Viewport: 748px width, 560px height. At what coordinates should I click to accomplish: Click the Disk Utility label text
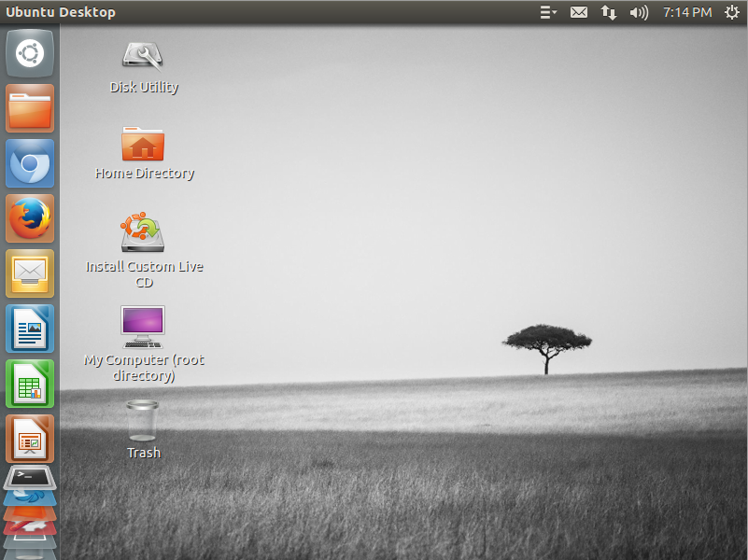(x=144, y=87)
